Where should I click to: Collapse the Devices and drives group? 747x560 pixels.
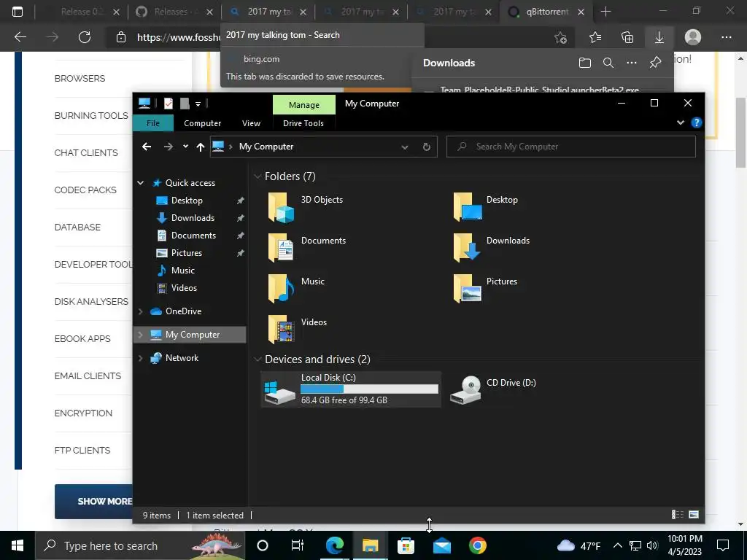(258, 359)
